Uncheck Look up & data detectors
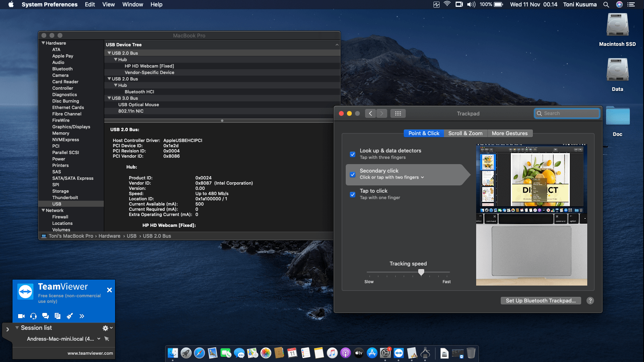This screenshot has width=644, height=362. pyautogui.click(x=353, y=154)
